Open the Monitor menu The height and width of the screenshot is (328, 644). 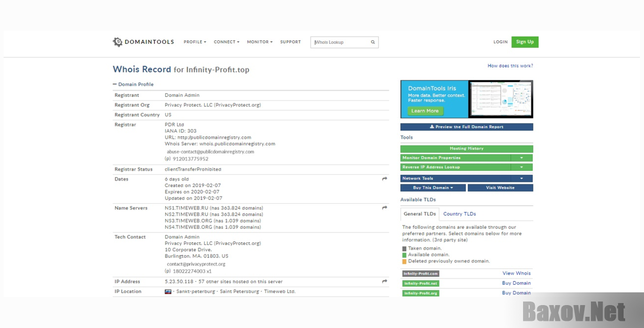coord(260,42)
